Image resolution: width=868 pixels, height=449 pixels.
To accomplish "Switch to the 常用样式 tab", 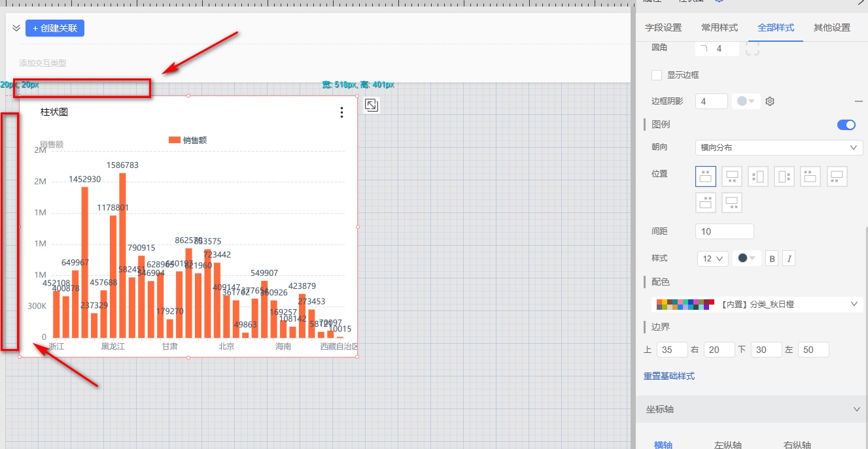I will [719, 27].
